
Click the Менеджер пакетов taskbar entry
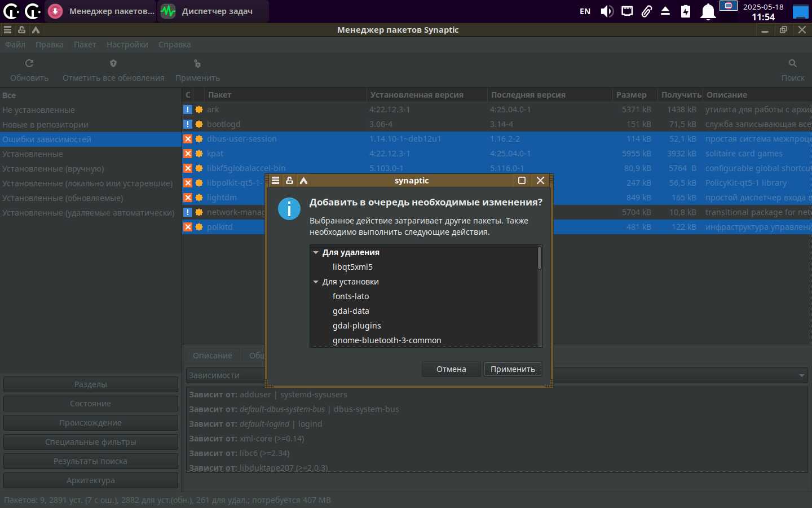point(101,11)
